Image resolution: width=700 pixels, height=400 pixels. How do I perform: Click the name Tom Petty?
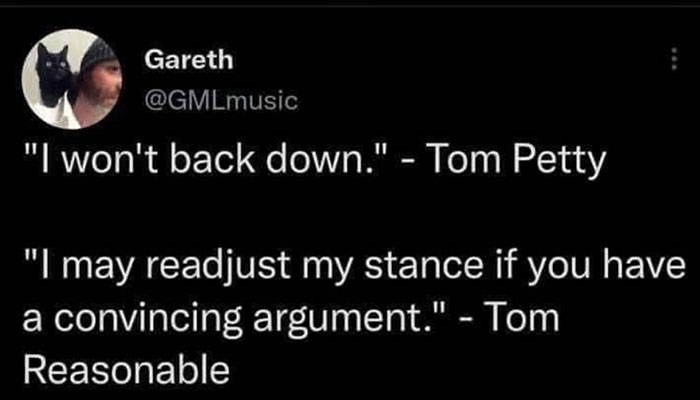tap(517, 162)
